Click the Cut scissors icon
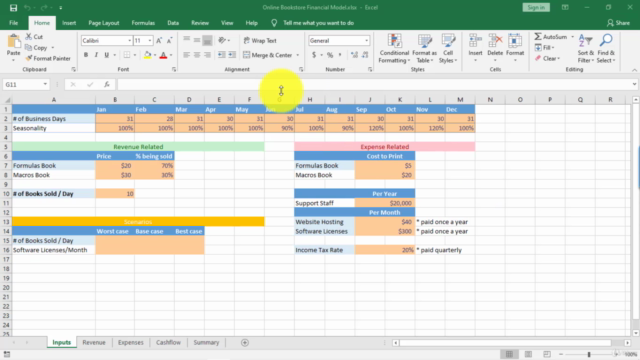 coord(29,37)
